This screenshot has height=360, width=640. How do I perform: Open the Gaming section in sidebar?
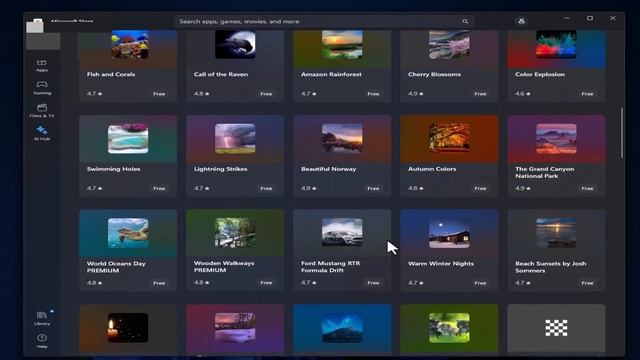[42, 88]
